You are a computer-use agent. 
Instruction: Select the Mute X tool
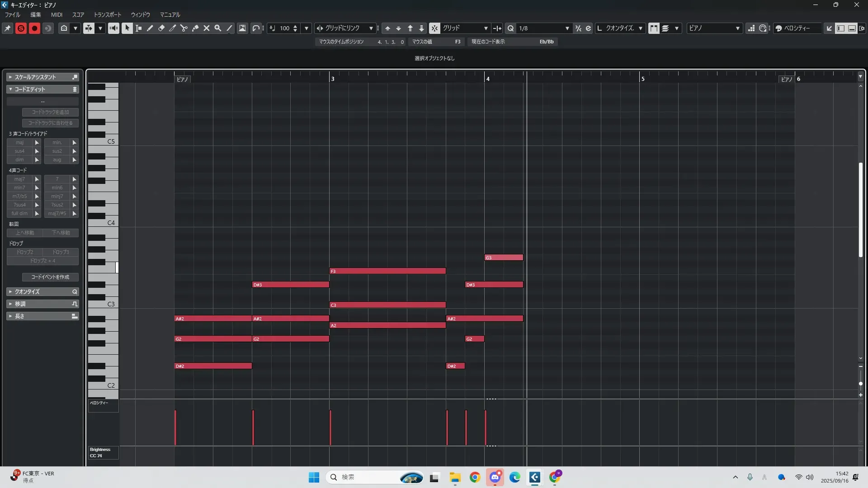click(207, 28)
